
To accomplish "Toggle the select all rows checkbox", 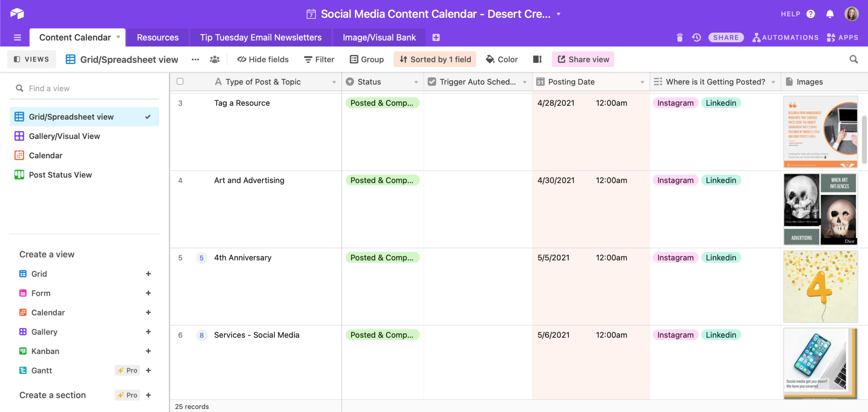I will (180, 81).
